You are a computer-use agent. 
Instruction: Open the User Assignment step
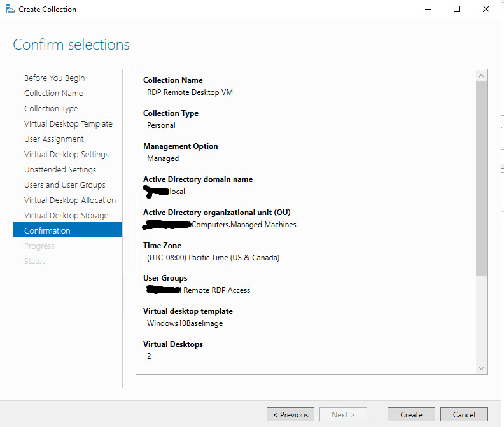coord(53,139)
